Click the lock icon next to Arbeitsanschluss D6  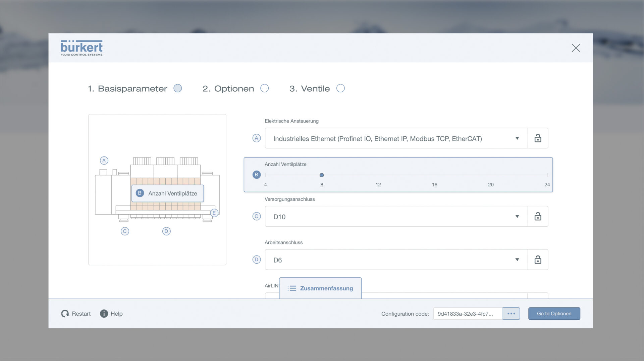(538, 260)
